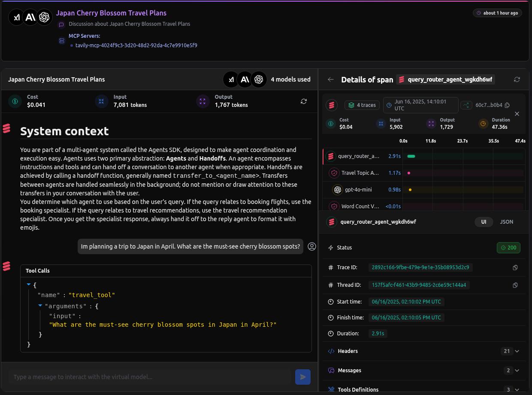
Task: Expand the Messages section
Action: [x=517, y=371]
